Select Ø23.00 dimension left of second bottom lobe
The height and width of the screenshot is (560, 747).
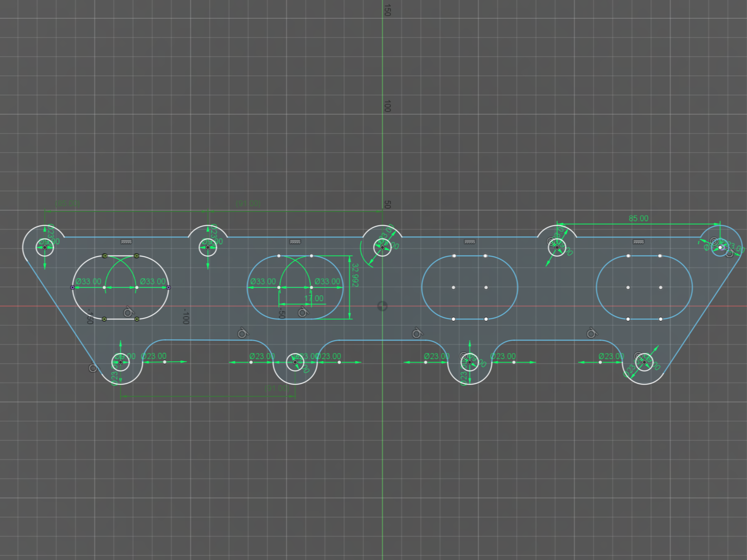click(262, 356)
